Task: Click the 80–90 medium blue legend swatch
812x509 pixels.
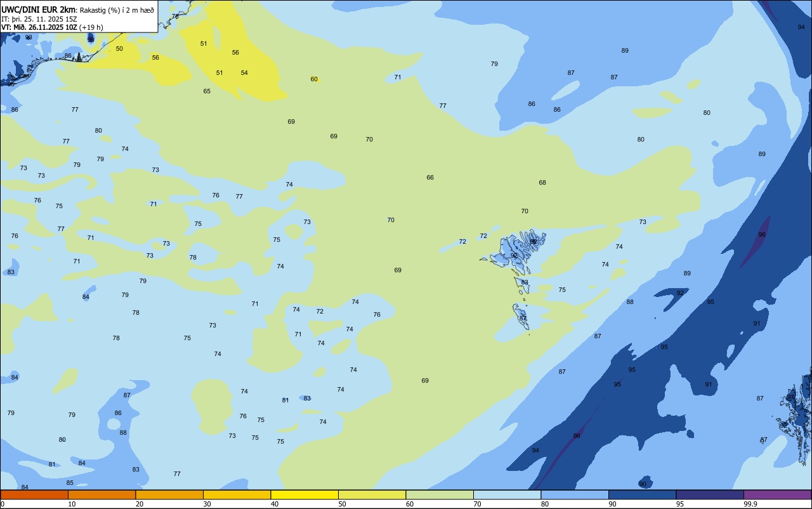Action: click(575, 494)
